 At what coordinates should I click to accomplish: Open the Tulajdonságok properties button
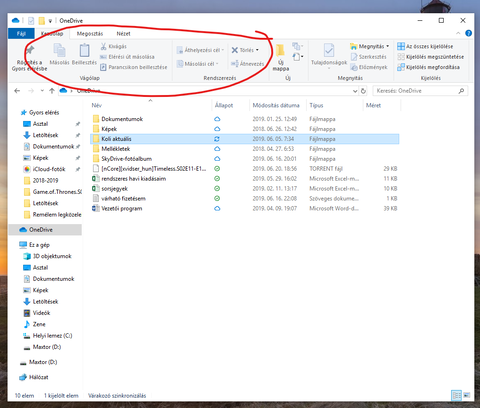[x=329, y=55]
